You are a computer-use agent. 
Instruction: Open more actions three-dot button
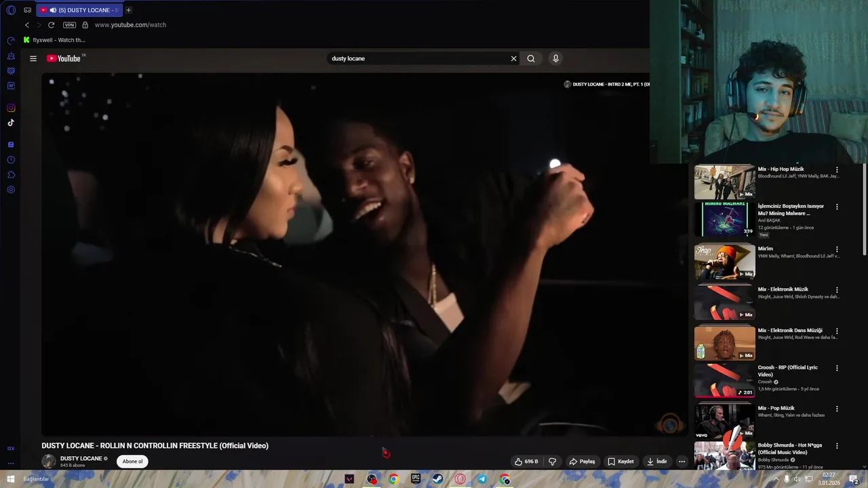tap(682, 462)
